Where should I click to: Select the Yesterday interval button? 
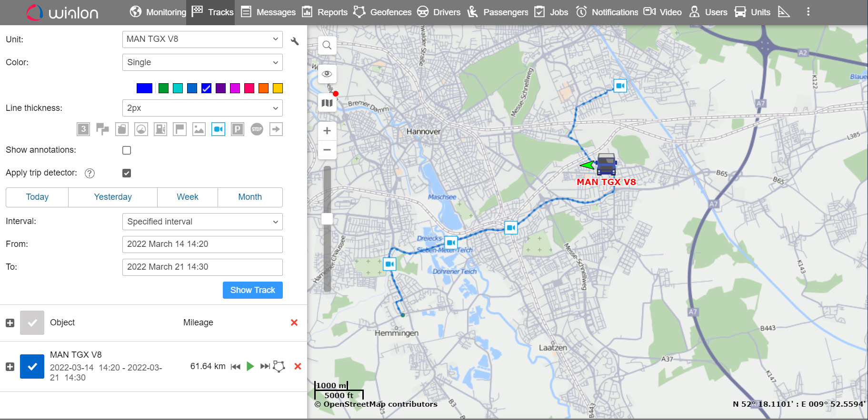coord(113,197)
